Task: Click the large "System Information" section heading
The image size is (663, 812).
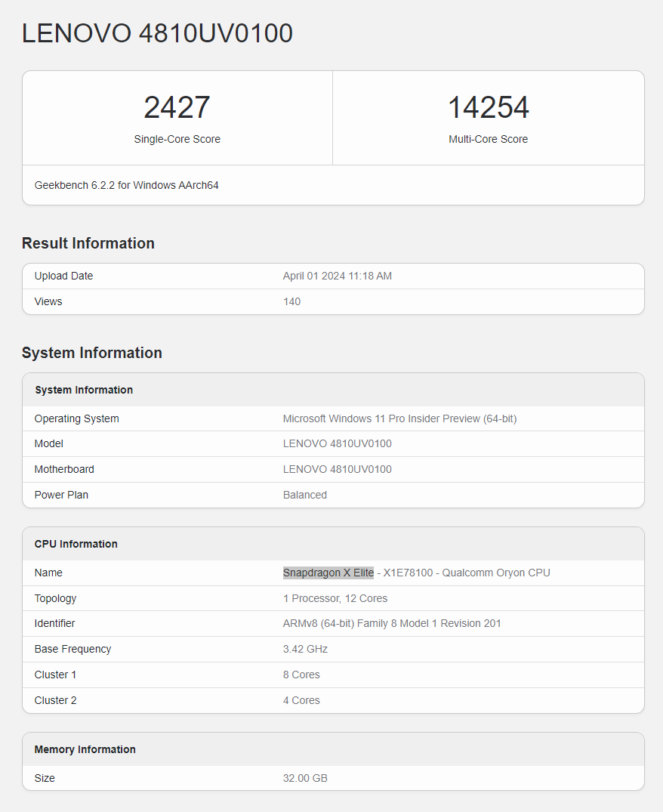Action: pos(91,353)
